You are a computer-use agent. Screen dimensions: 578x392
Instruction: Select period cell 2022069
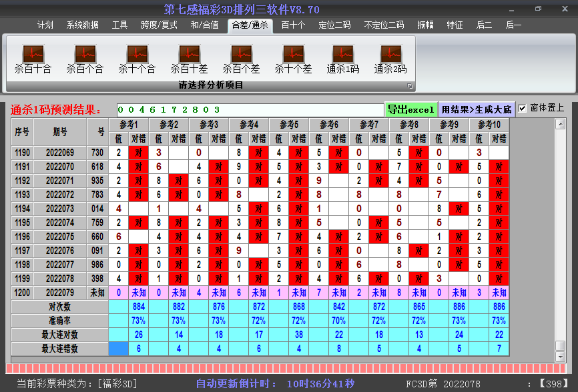pos(60,153)
